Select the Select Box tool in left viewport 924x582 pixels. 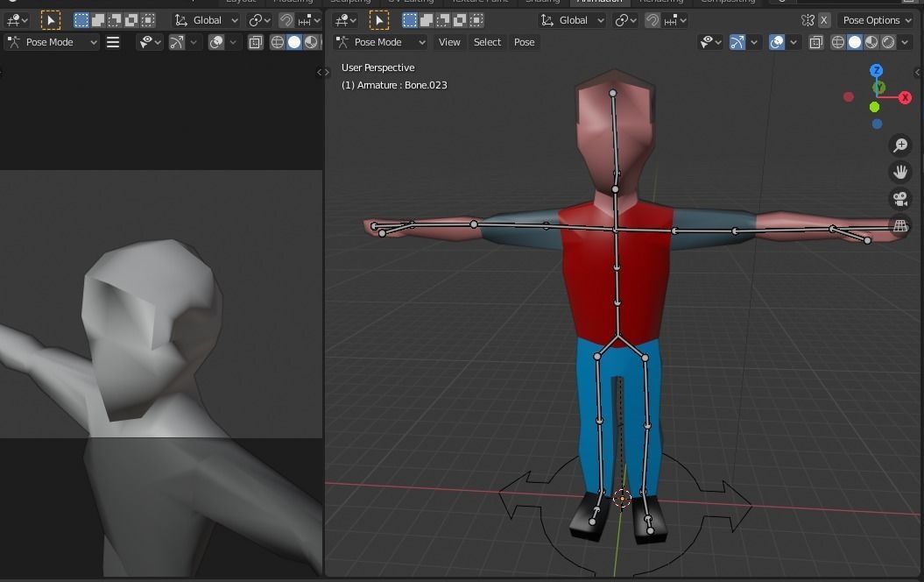click(51, 21)
